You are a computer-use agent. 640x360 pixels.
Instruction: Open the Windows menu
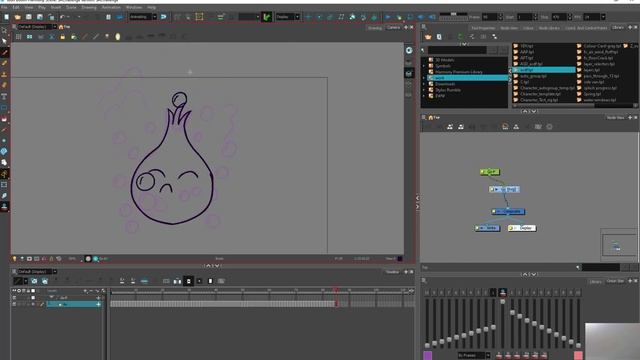tap(134, 7)
